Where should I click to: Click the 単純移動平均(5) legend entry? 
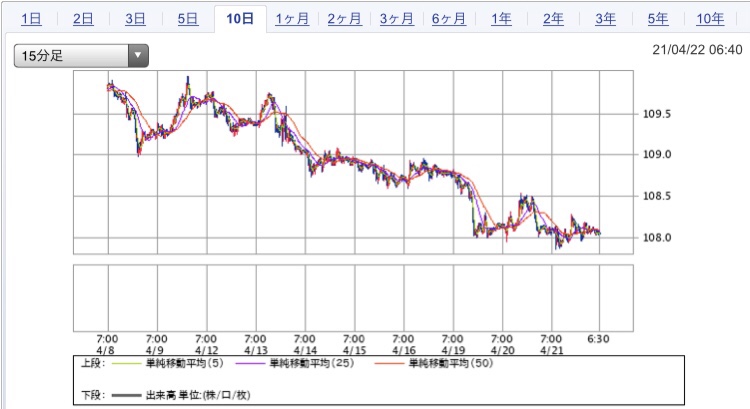(185, 363)
